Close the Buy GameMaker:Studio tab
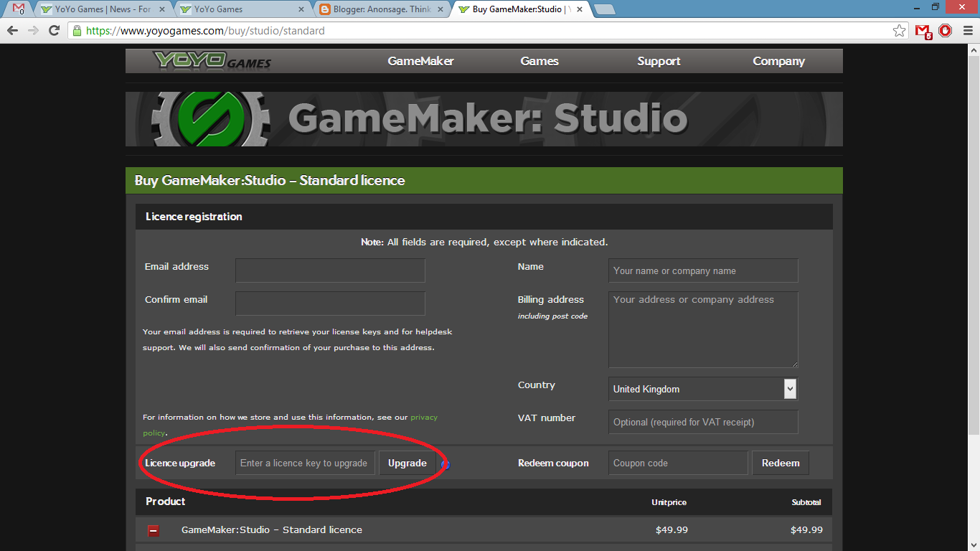The image size is (980, 551). click(x=580, y=9)
